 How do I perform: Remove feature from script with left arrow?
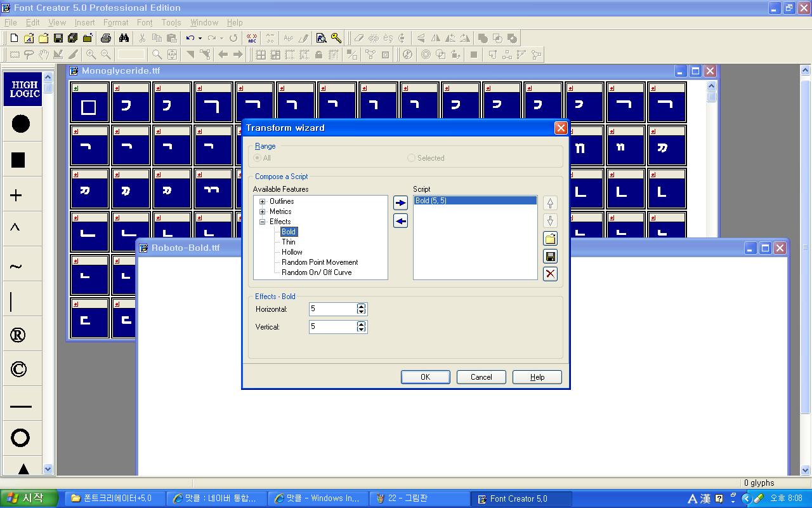[x=400, y=221]
